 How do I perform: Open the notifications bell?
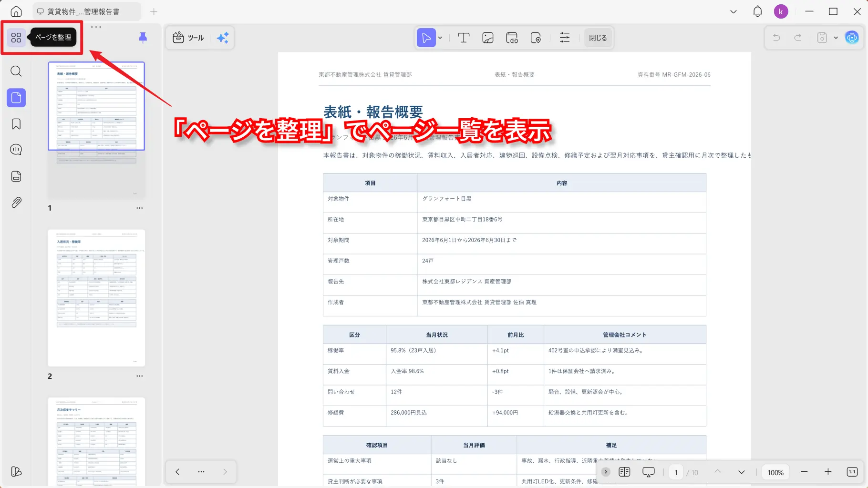pyautogui.click(x=757, y=11)
